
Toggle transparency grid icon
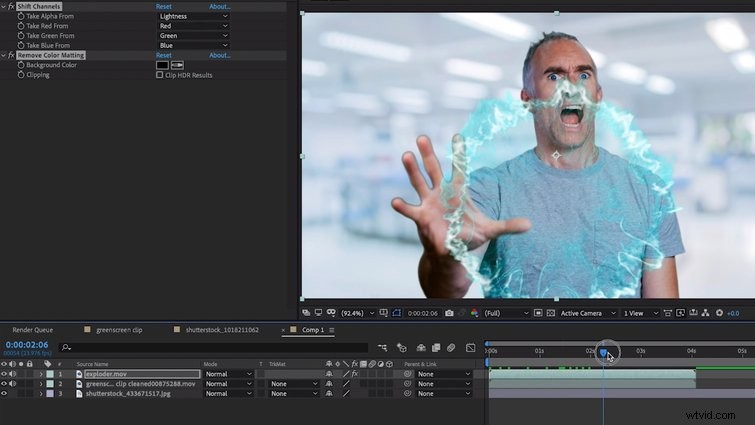tap(551, 313)
